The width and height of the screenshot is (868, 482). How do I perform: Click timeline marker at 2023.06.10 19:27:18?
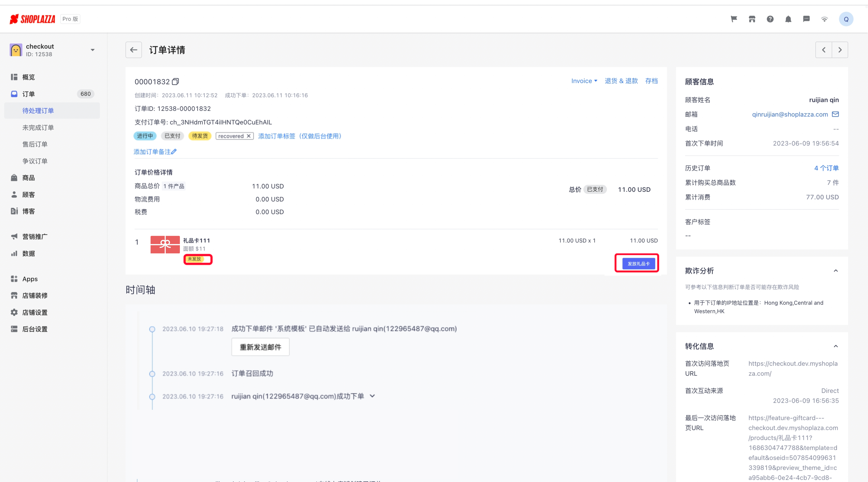[x=152, y=329]
